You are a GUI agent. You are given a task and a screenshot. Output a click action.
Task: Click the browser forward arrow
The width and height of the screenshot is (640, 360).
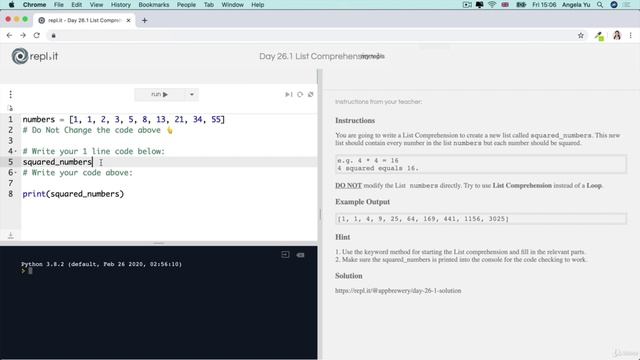23,36
